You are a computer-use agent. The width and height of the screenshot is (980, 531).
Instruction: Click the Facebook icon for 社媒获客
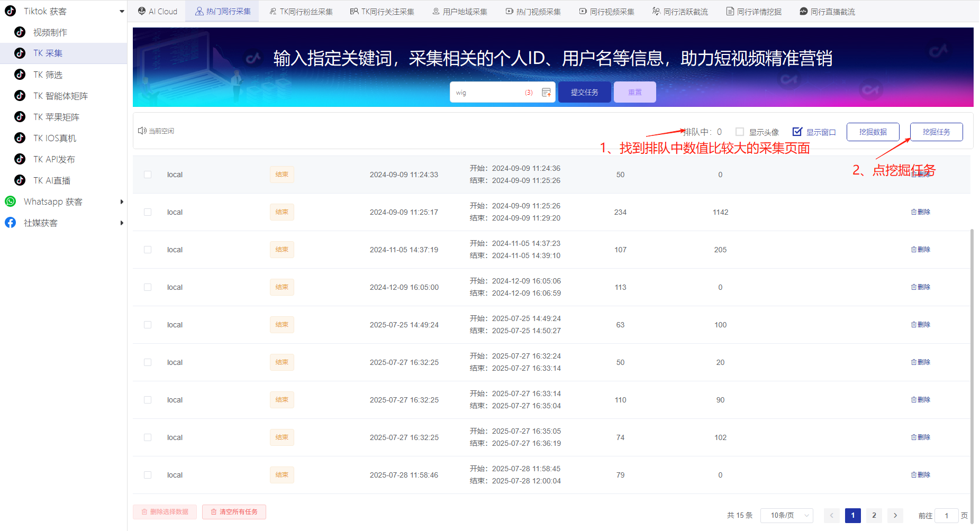coord(10,222)
